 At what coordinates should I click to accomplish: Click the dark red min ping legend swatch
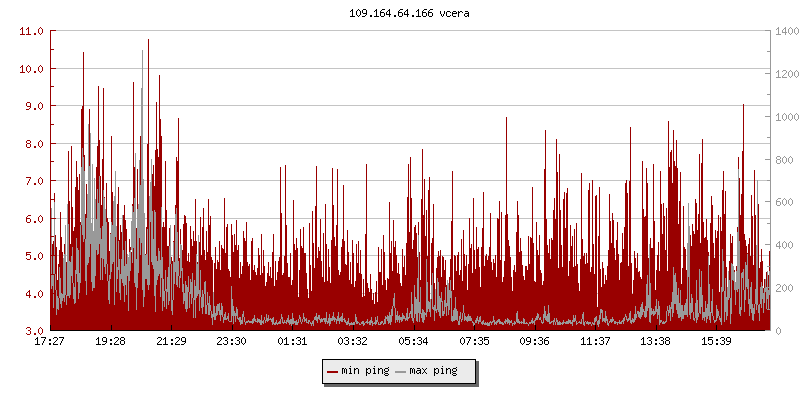click(x=333, y=371)
